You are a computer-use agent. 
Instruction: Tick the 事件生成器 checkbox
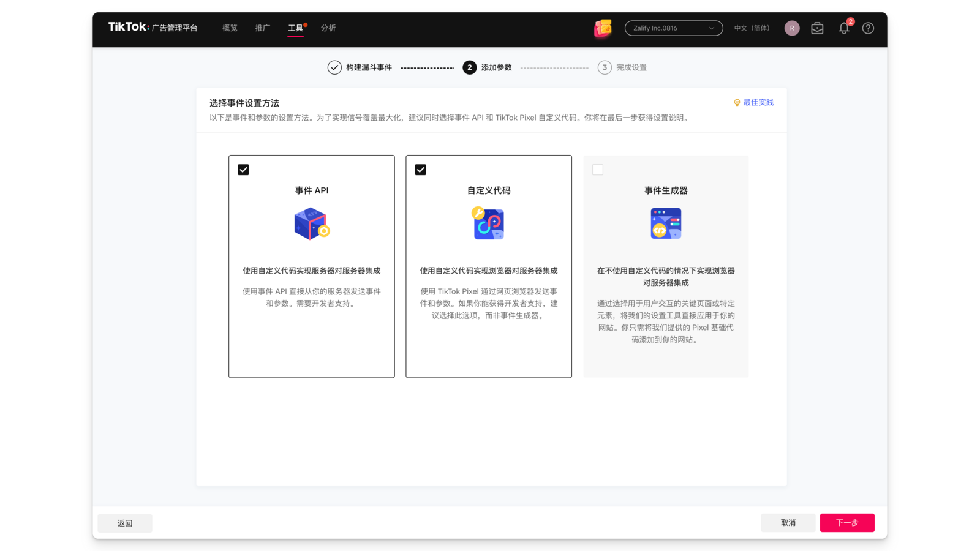(x=598, y=170)
